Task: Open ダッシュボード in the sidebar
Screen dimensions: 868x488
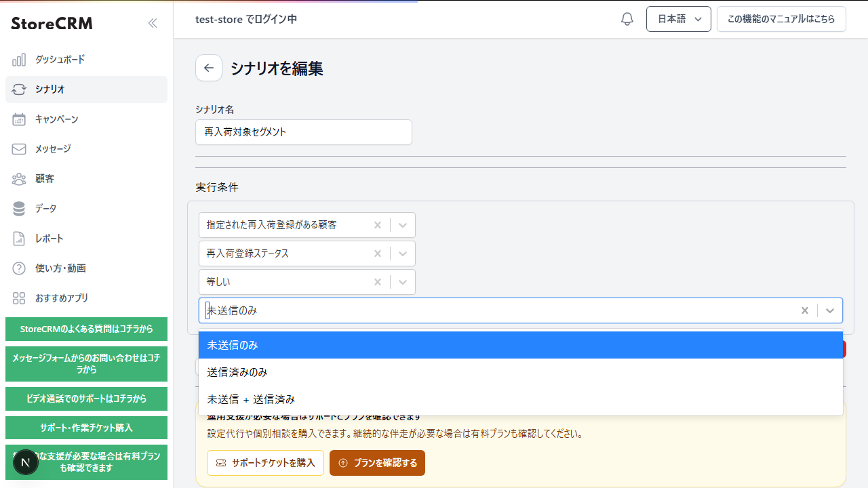Action: pos(86,60)
